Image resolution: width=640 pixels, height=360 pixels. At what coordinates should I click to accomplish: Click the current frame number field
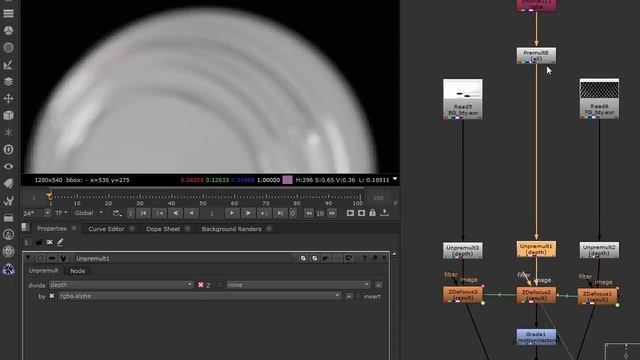point(211,213)
